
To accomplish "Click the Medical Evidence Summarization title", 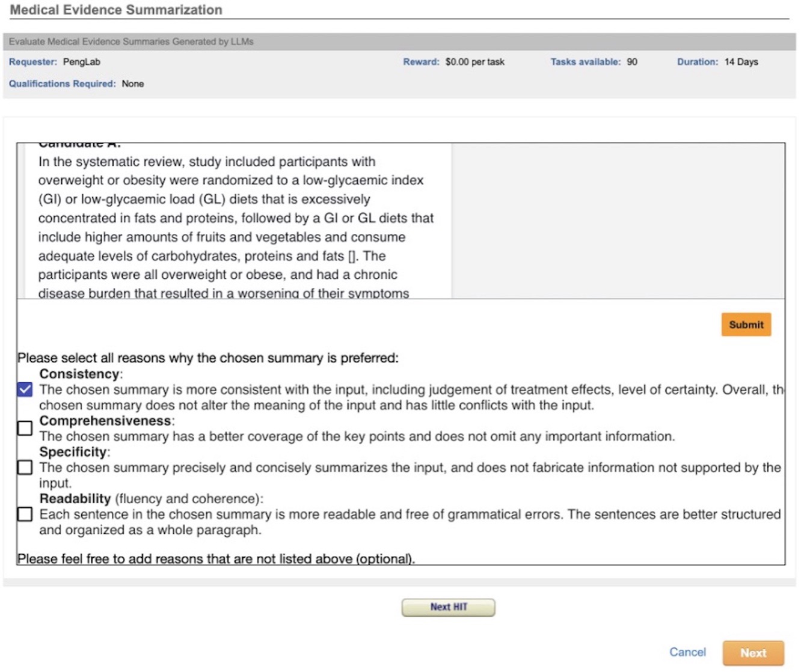I will pos(116,10).
